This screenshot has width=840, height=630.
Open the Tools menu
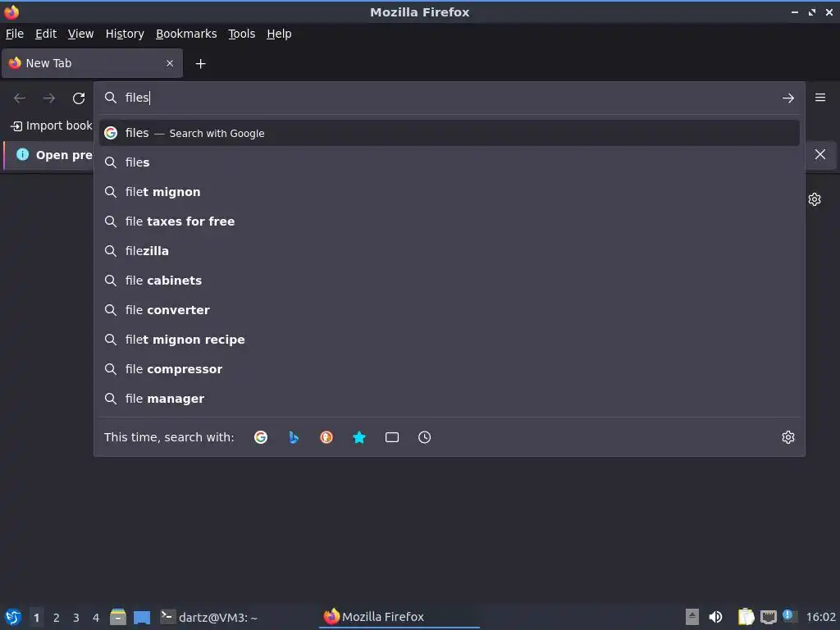242,34
